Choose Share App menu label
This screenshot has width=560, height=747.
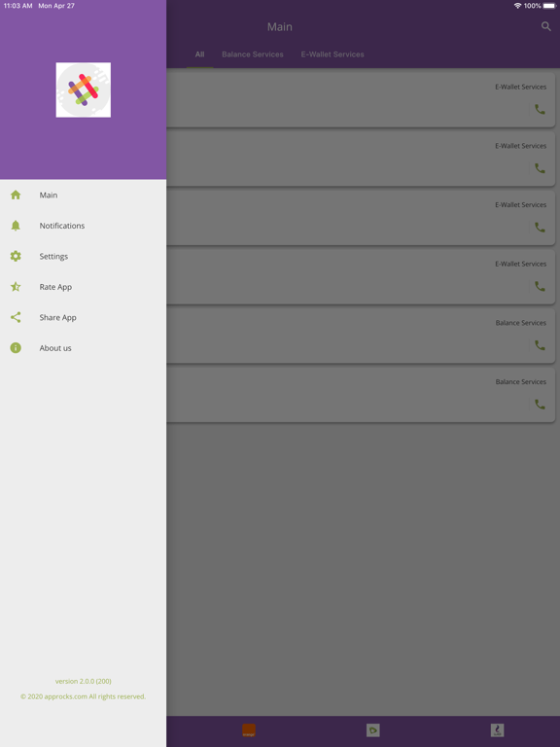pos(57,317)
